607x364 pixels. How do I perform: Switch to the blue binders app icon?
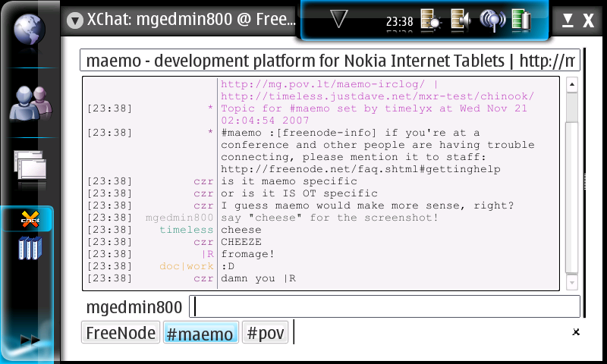coord(30,248)
